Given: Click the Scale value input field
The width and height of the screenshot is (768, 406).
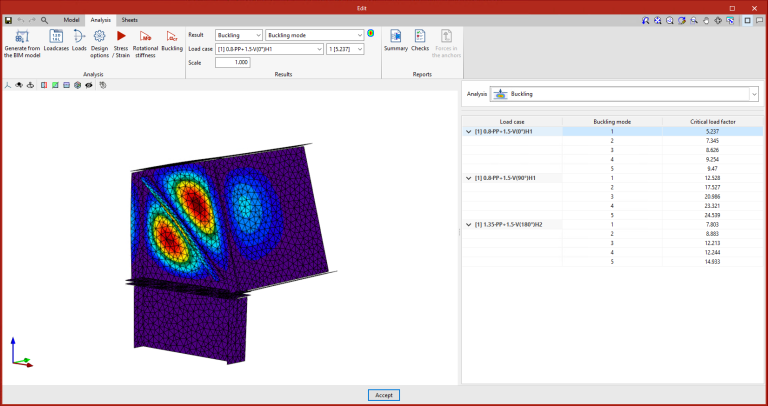Looking at the screenshot, I should [232, 62].
